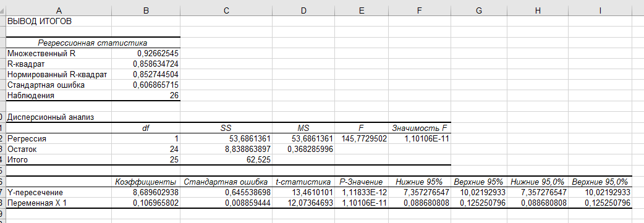Select the intercept coefficient 8,689602938
Image resolution: width=644 pixels, height=223 pixels.
[146, 192]
